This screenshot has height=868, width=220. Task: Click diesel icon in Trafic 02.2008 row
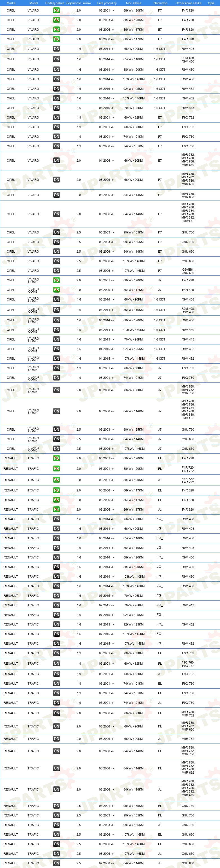[x=57, y=863]
